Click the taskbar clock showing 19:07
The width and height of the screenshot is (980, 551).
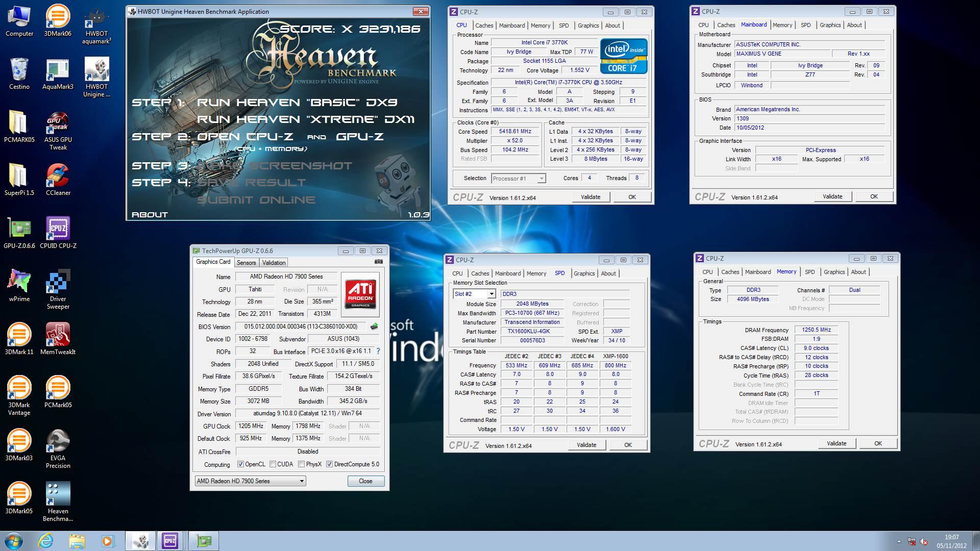tap(951, 541)
